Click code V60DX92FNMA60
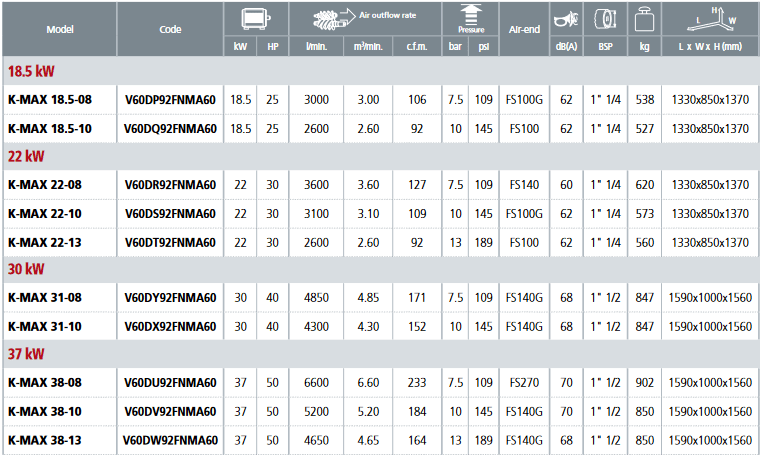The width and height of the screenshot is (762, 458). [x=170, y=327]
